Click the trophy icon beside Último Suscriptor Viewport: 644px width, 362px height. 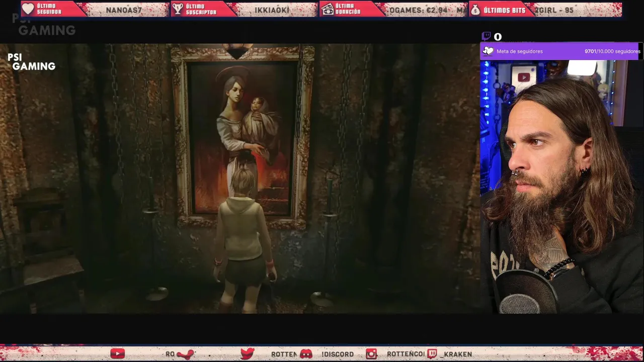pos(178,9)
